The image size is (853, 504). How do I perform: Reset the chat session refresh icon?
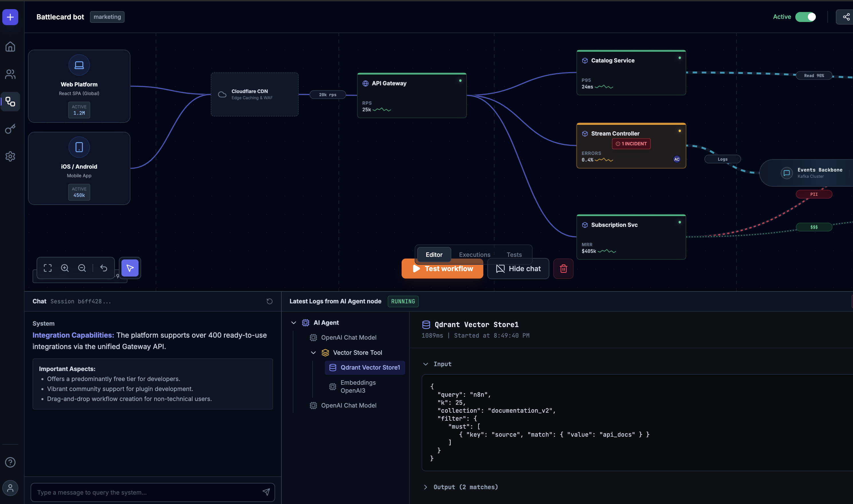pyautogui.click(x=269, y=301)
